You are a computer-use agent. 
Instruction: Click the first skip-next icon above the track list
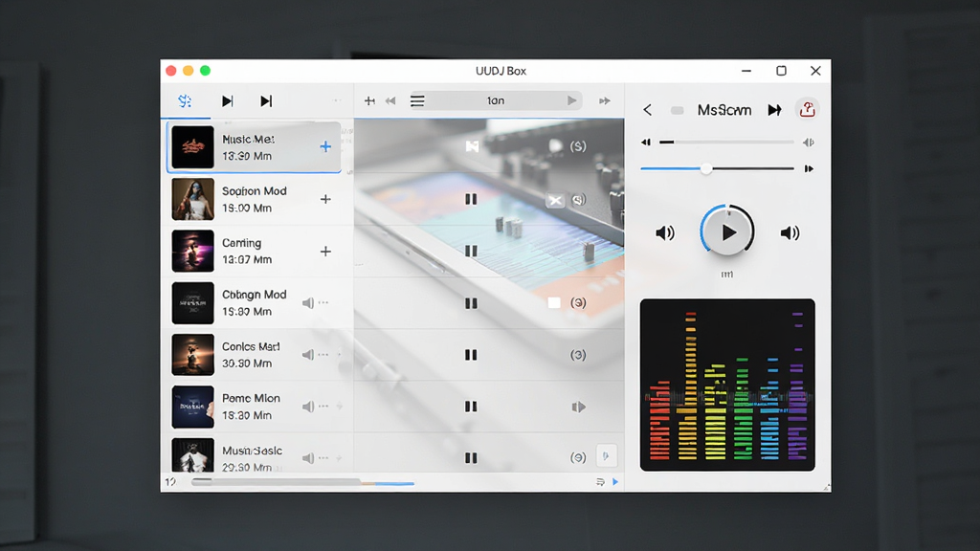point(228,100)
